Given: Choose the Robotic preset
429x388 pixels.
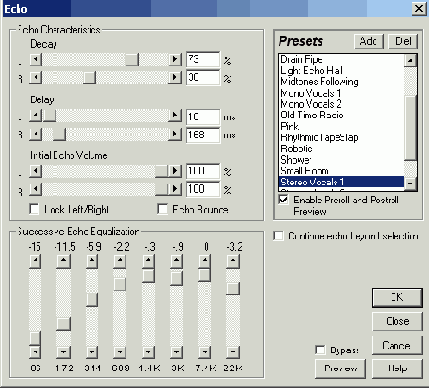Looking at the screenshot, I should click(x=296, y=149).
